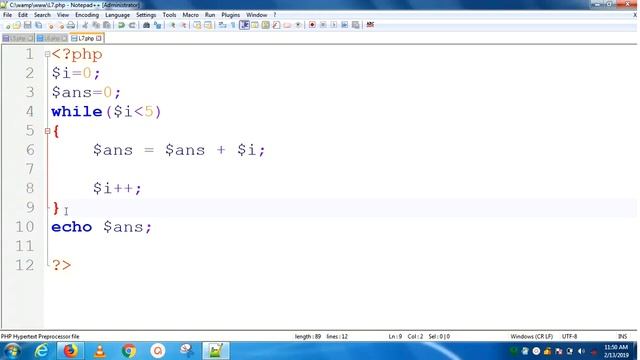Click the INS insert mode indicator in status bar
Screen dimensions: 640x360
click(622, 336)
